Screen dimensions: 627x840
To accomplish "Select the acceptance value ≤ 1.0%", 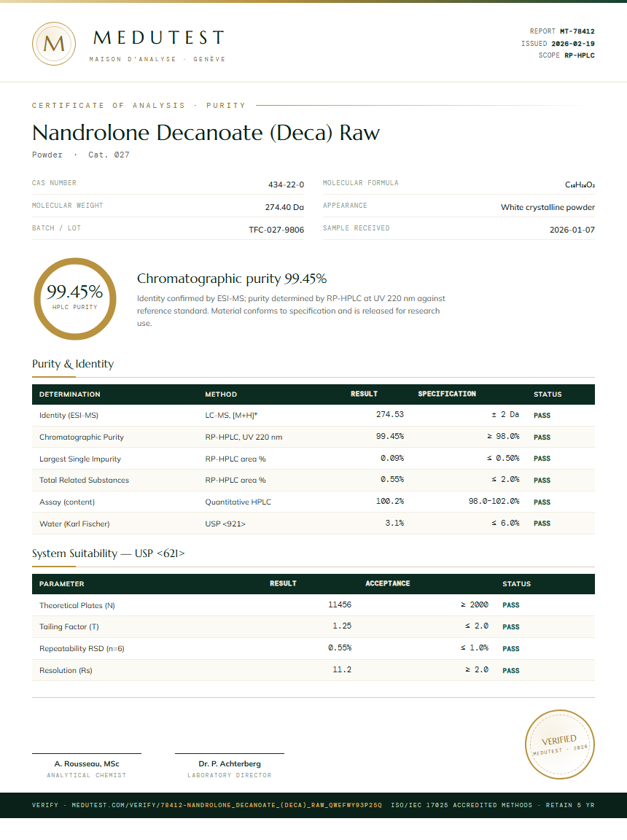I will (475, 647).
